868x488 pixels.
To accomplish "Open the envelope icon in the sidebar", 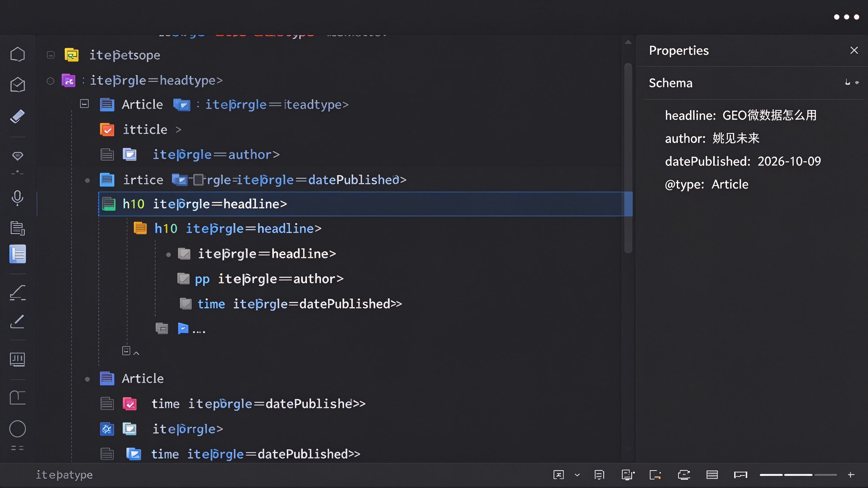I will coord(17,85).
